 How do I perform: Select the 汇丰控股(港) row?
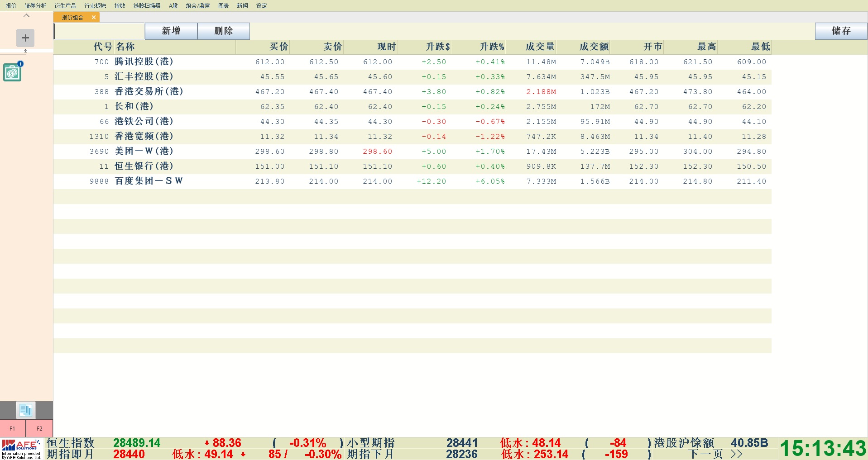point(412,77)
